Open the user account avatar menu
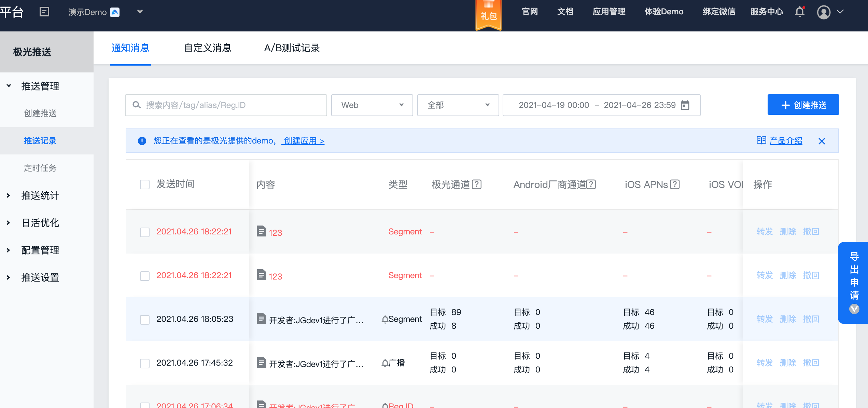This screenshot has height=408, width=868. tap(823, 12)
